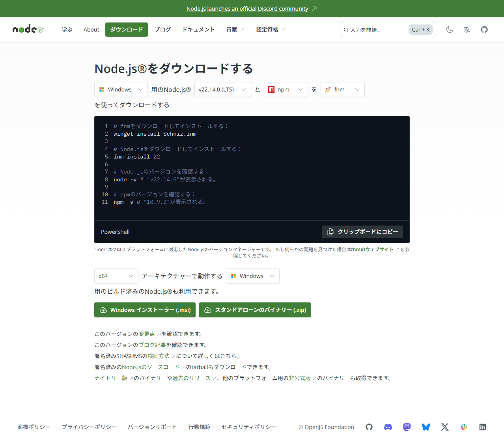Open the Discord icon in the footer
This screenshot has height=442, width=504.
388,427
